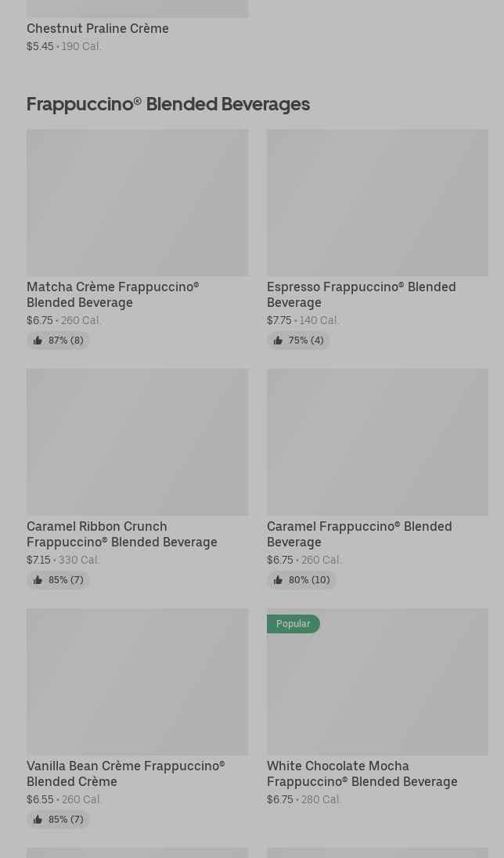Open Caramel Frappuccino Blended Beverage title

pyautogui.click(x=359, y=534)
